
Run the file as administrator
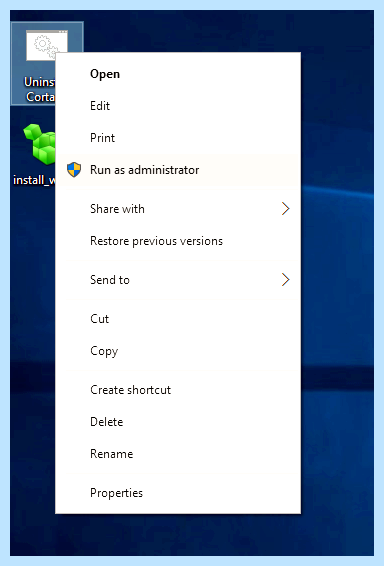pos(178,170)
